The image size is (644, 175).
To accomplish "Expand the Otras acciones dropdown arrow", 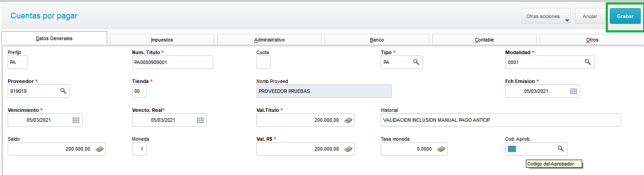I will click(x=566, y=20).
